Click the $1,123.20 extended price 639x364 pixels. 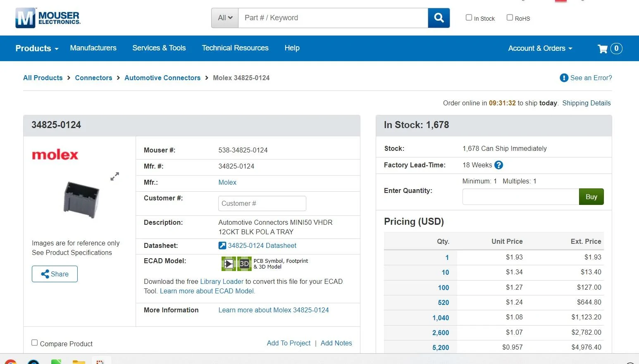click(587, 317)
